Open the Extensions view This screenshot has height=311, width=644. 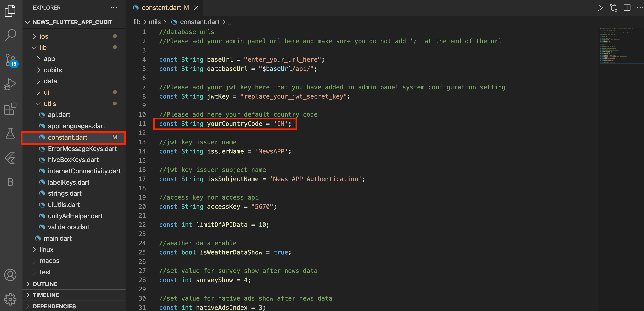10,109
